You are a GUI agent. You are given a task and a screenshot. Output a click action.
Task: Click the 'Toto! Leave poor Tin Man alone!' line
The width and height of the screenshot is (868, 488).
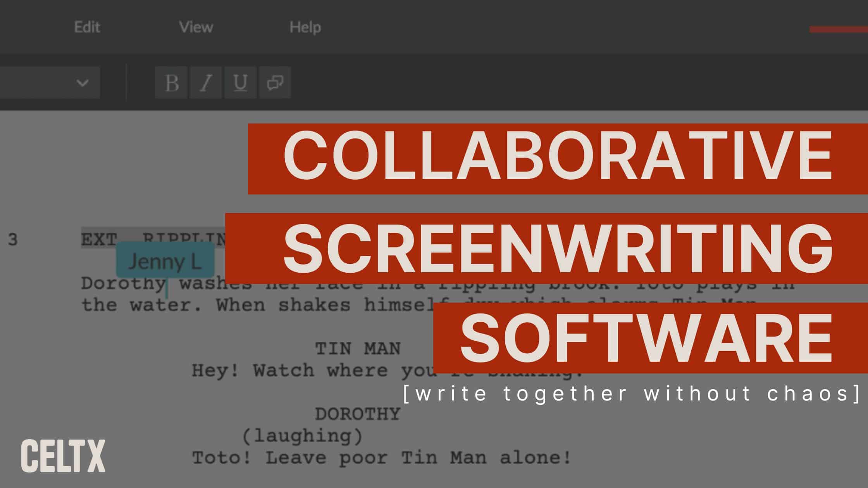tap(382, 458)
